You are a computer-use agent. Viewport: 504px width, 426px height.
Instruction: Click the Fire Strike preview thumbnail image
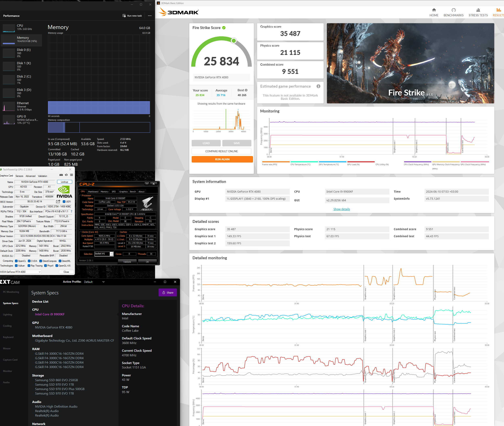[x=410, y=63]
